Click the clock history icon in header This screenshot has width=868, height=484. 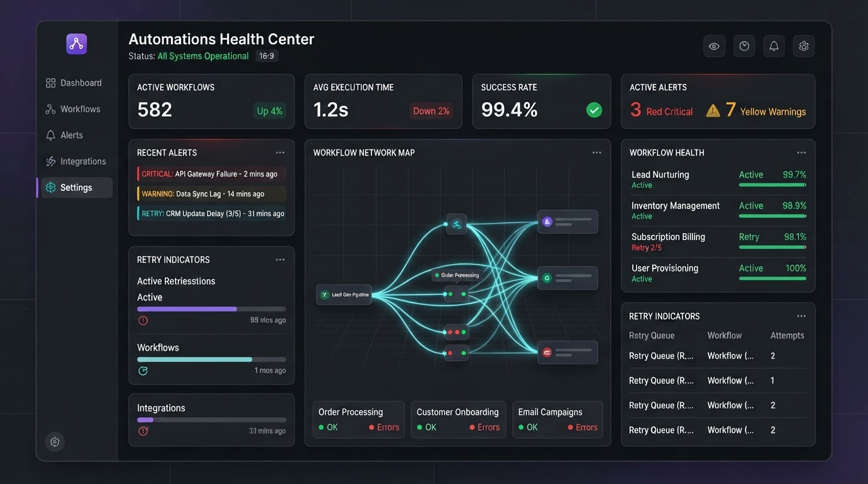(744, 46)
